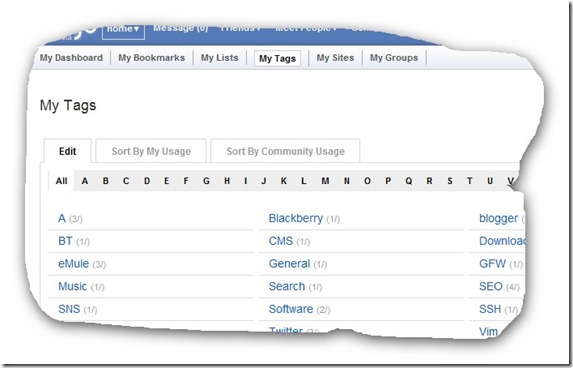573x368 pixels.
Task: Open the GFW tag
Action: pyautogui.click(x=493, y=264)
